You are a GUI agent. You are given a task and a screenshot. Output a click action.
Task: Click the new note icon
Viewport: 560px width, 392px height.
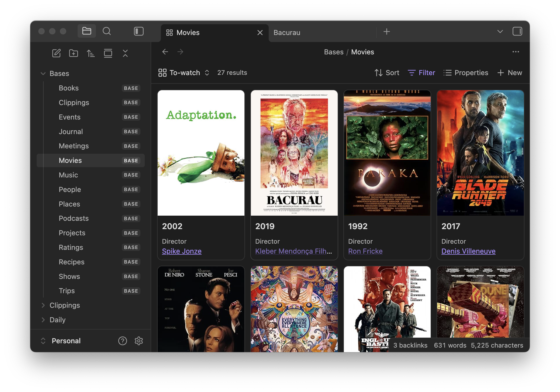(56, 53)
